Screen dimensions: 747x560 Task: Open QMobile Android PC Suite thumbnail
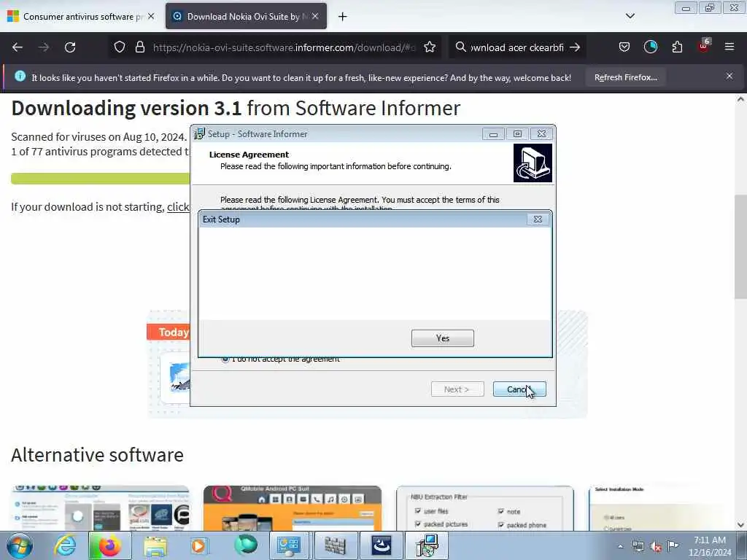pos(292,508)
